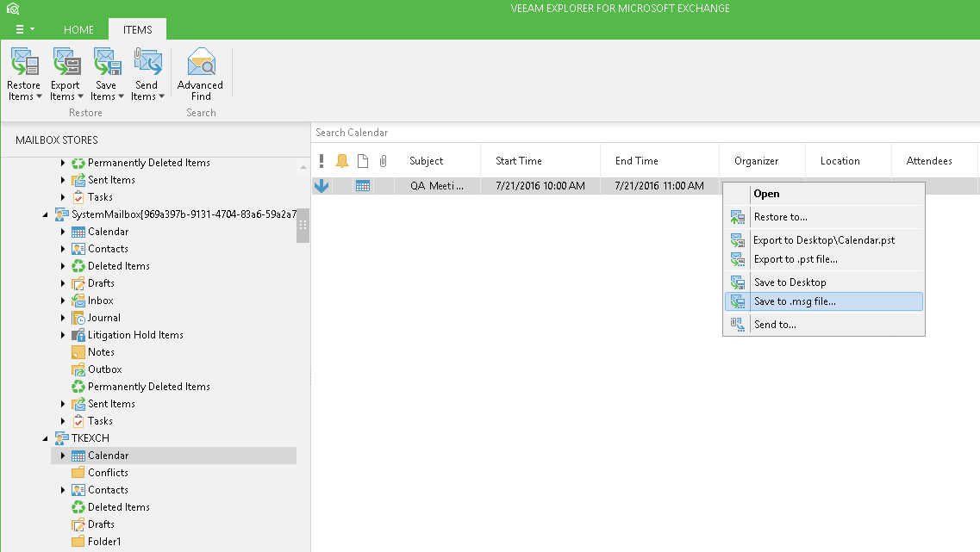Click the Export to .pst file icon

(x=738, y=259)
